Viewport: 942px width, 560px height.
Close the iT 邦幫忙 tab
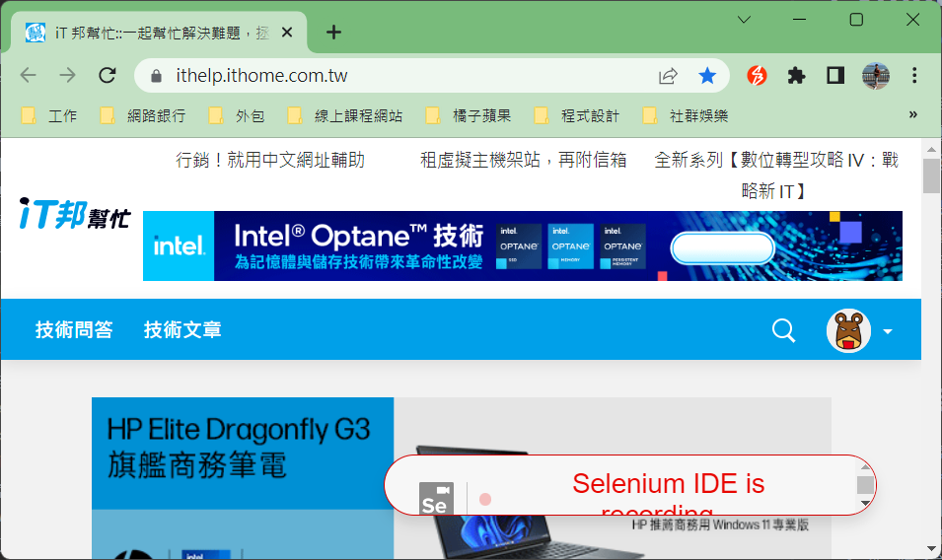[x=287, y=33]
